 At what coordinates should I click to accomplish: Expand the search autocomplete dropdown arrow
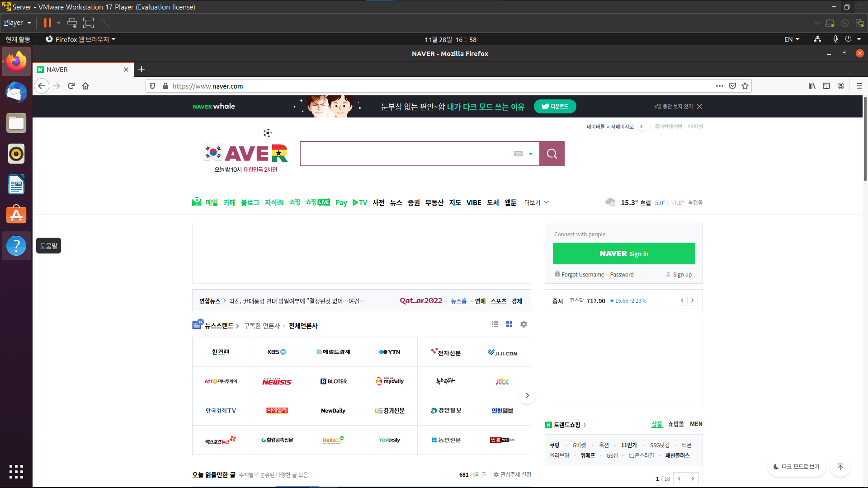[531, 154]
